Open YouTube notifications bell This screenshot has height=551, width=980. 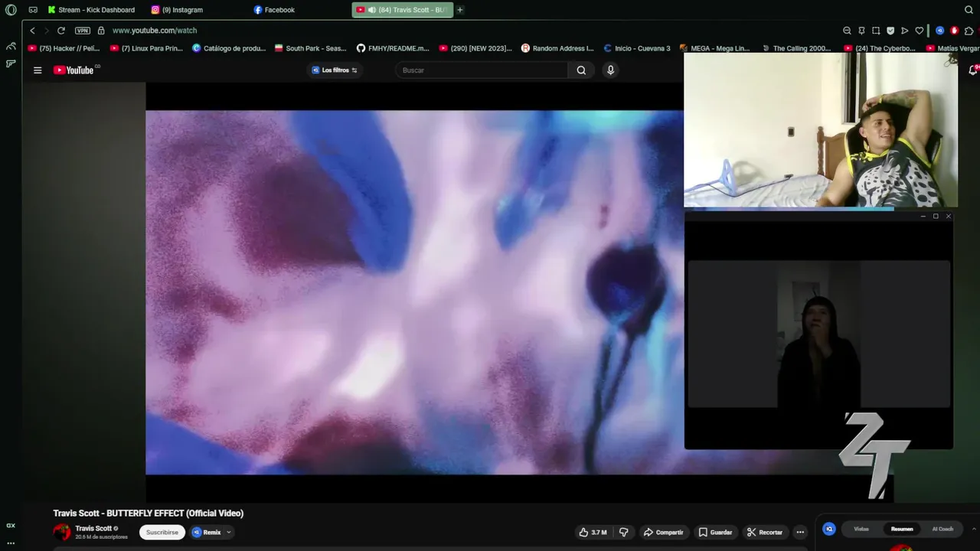(x=973, y=70)
